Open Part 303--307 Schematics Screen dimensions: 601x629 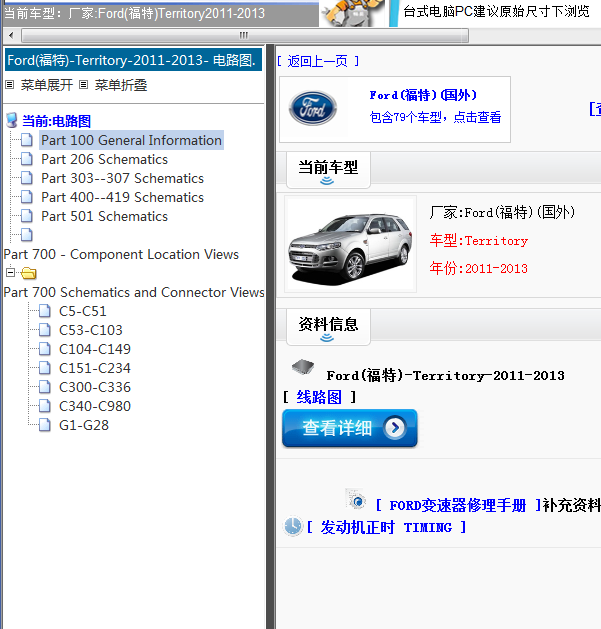[122, 178]
